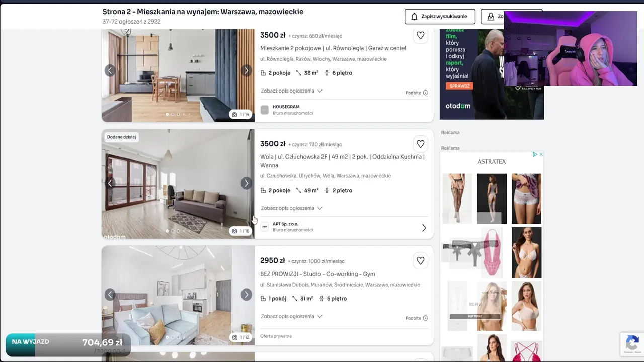
Task: Click 37-72 ogłoszeń z 2922 count
Action: click(x=131, y=22)
